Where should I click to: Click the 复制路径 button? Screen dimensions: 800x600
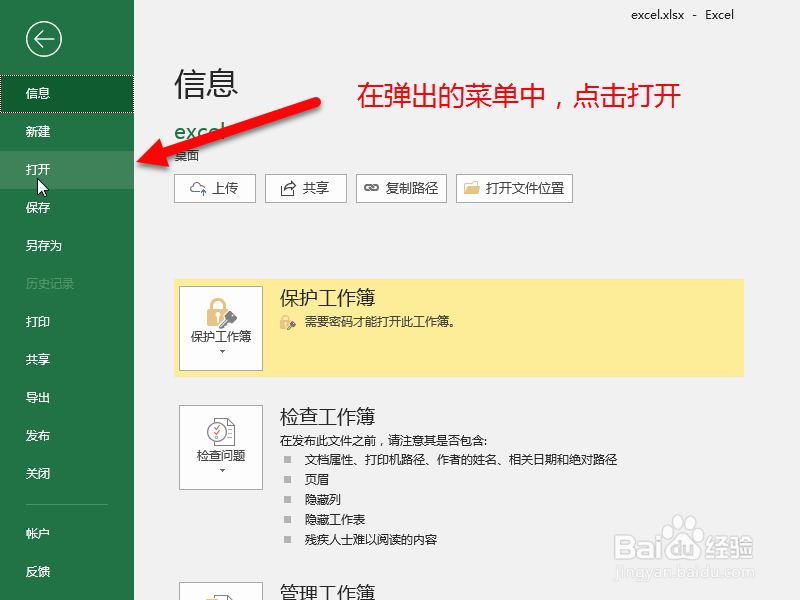[402, 188]
